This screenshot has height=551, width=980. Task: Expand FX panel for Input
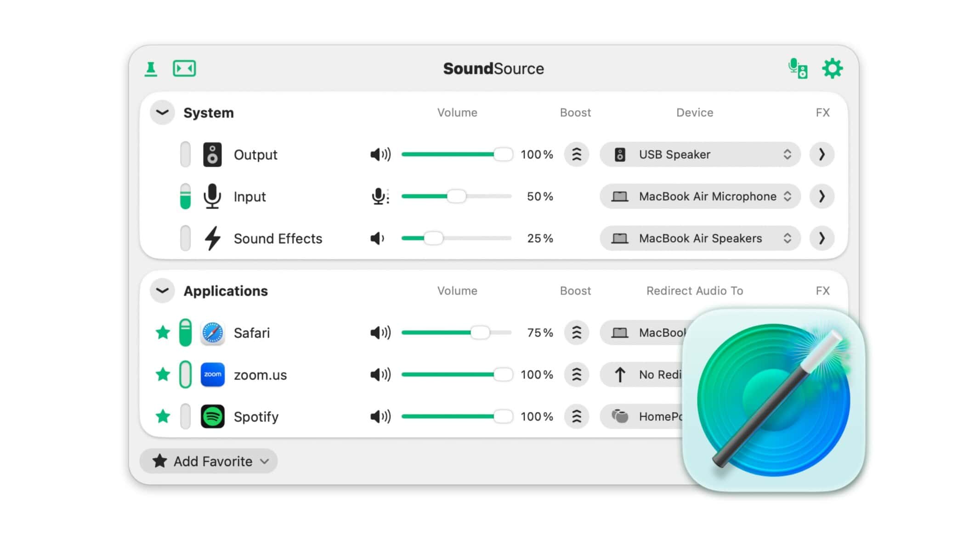click(822, 197)
